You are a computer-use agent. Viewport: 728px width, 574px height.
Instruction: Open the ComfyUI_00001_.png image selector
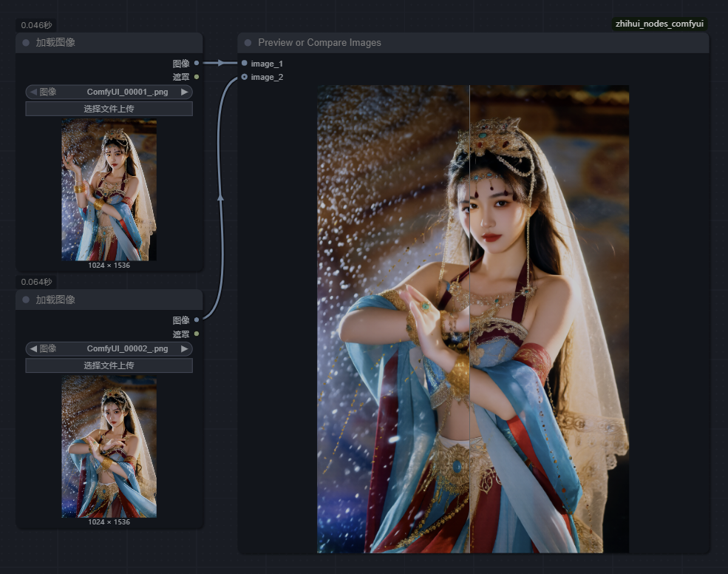[109, 92]
